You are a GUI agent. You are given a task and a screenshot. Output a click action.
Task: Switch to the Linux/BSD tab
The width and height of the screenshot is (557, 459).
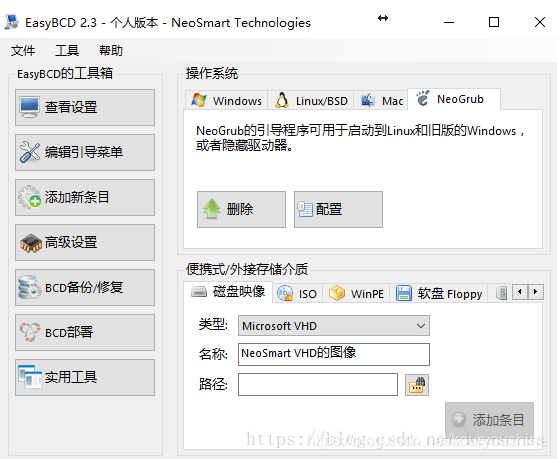(x=311, y=101)
